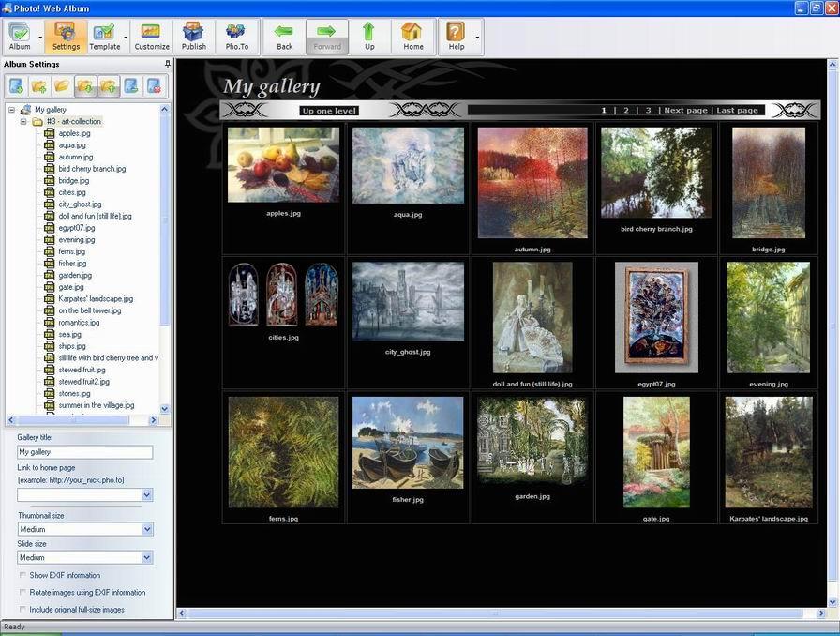Open the Pho.To toolbar button
The width and height of the screenshot is (840, 636).
point(237,37)
